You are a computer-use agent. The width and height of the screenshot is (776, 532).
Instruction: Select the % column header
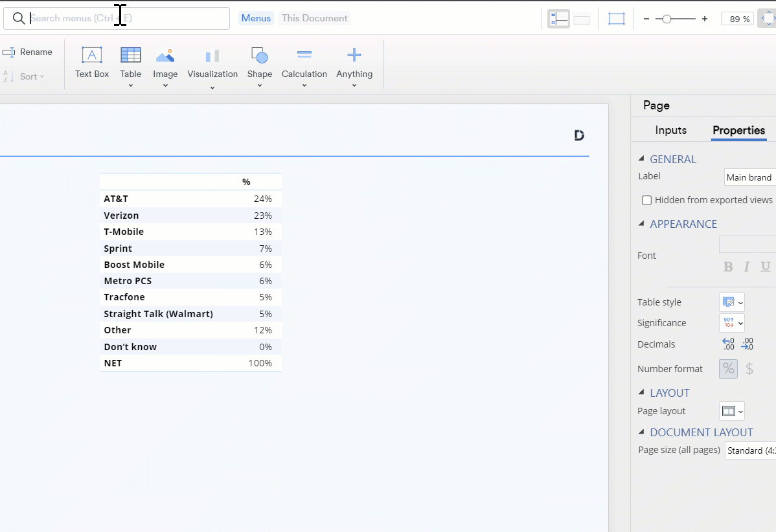pos(246,182)
